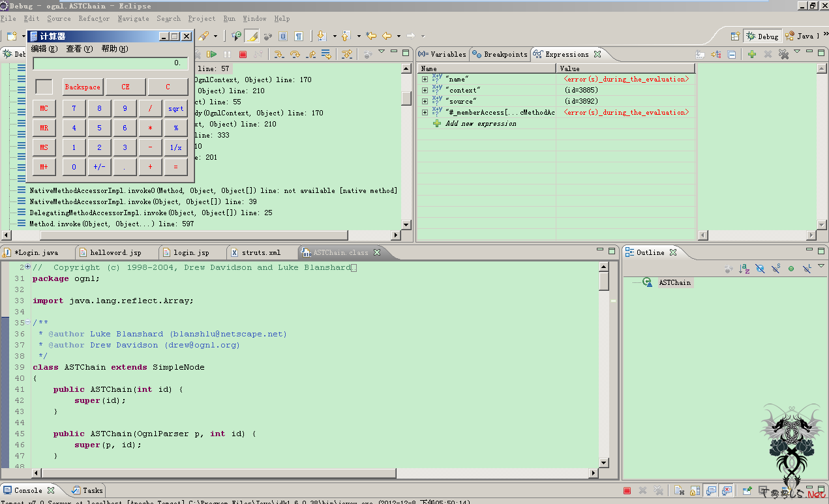Toggle Hide Fields in Outline view

(760, 269)
